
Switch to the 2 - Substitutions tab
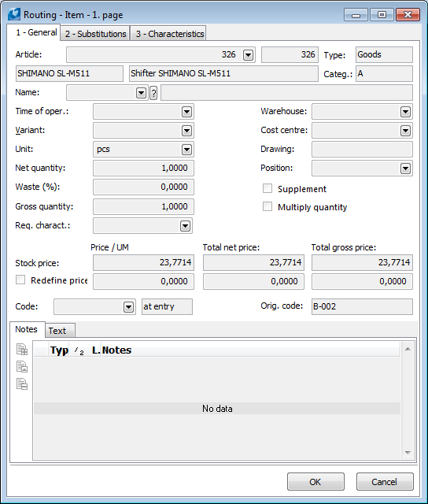[95, 34]
